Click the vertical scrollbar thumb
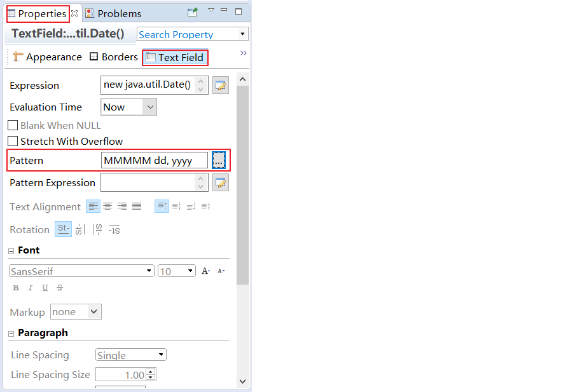Screen dimensions: 587x392 [242, 185]
